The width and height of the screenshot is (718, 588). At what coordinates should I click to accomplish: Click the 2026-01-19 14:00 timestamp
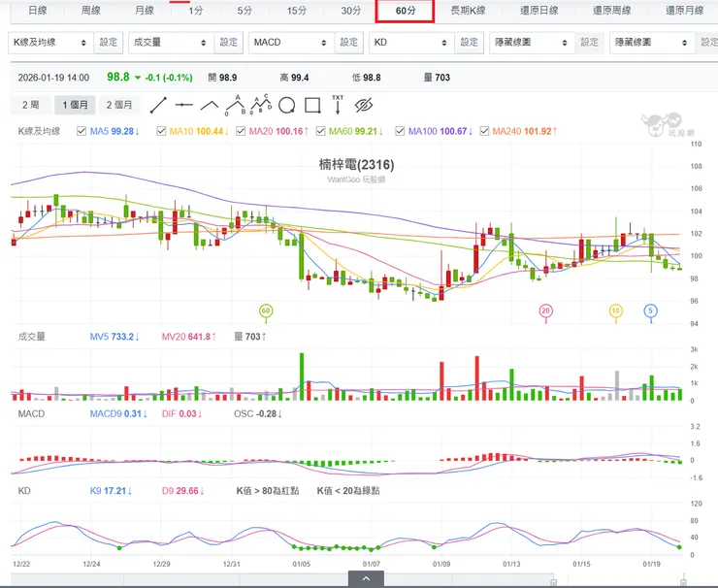53,78
